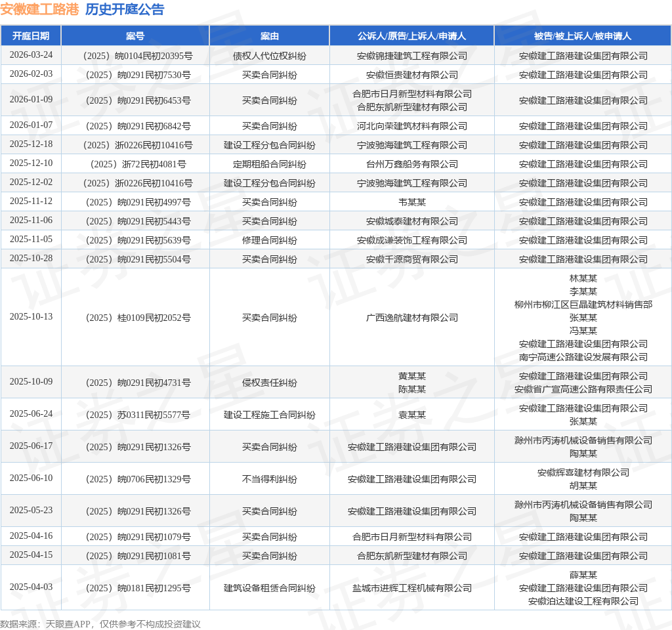Click defendant 安徽省广宣高速公路有限责任公司
The image size is (672, 630).
click(x=583, y=389)
